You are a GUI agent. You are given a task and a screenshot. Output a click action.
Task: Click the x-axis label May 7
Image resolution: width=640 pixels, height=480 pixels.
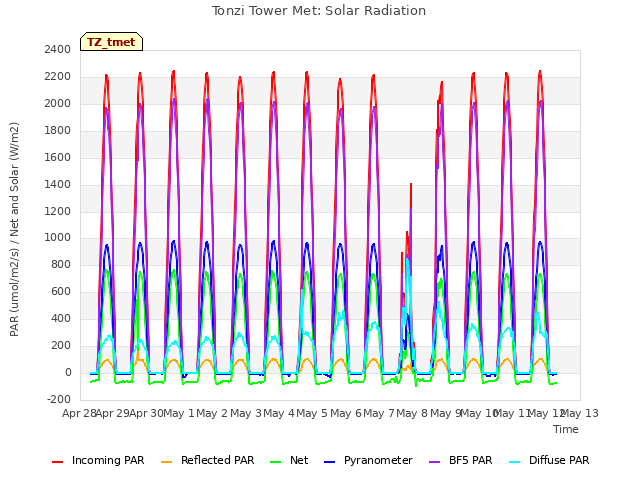(x=379, y=413)
